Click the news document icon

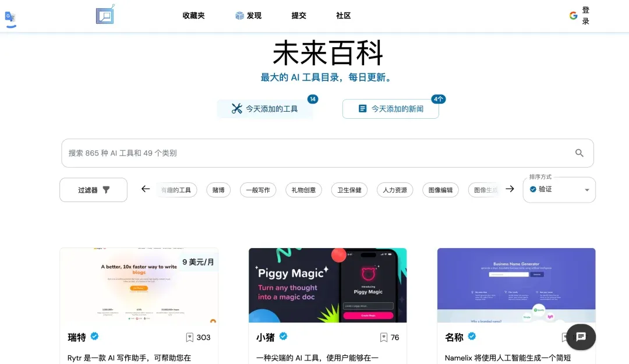[362, 109]
